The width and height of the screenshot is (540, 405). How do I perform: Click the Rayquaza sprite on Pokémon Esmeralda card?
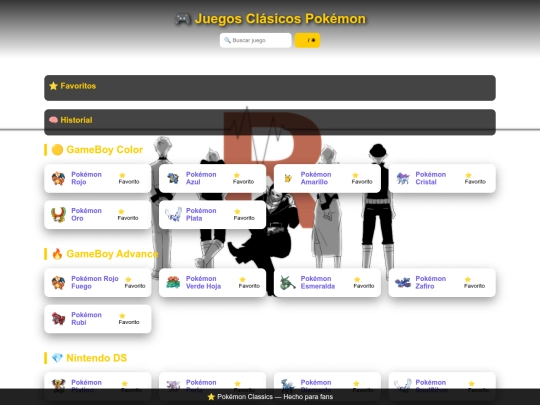(288, 282)
